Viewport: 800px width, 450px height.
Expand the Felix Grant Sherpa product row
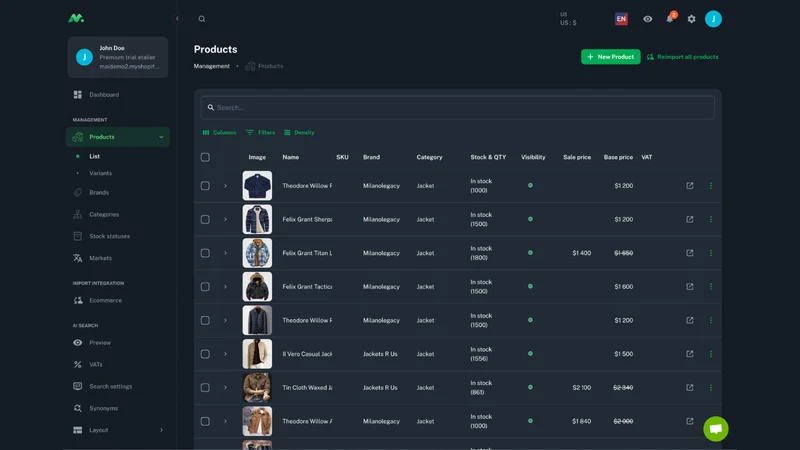click(x=225, y=219)
